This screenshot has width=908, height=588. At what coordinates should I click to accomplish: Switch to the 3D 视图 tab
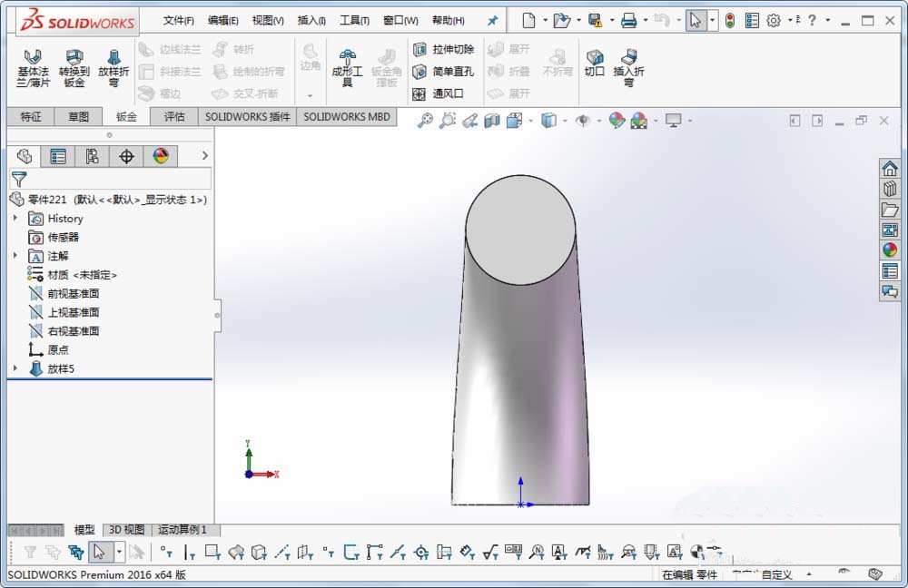[x=127, y=530]
